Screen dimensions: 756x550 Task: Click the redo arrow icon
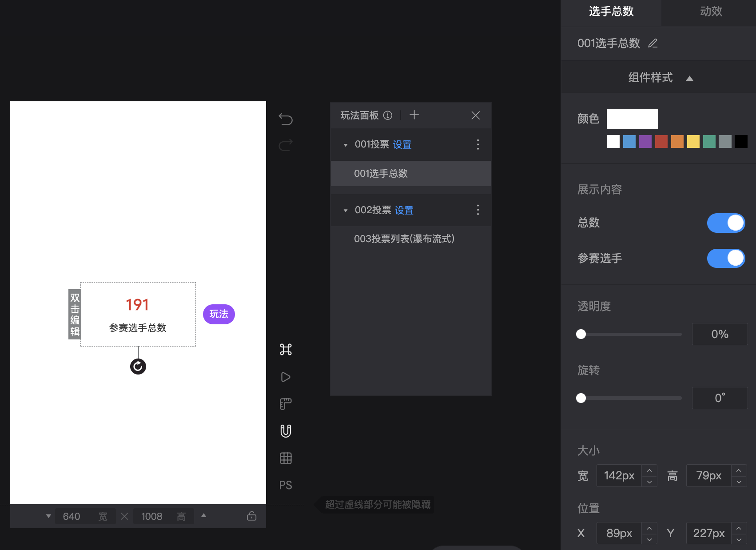click(286, 145)
